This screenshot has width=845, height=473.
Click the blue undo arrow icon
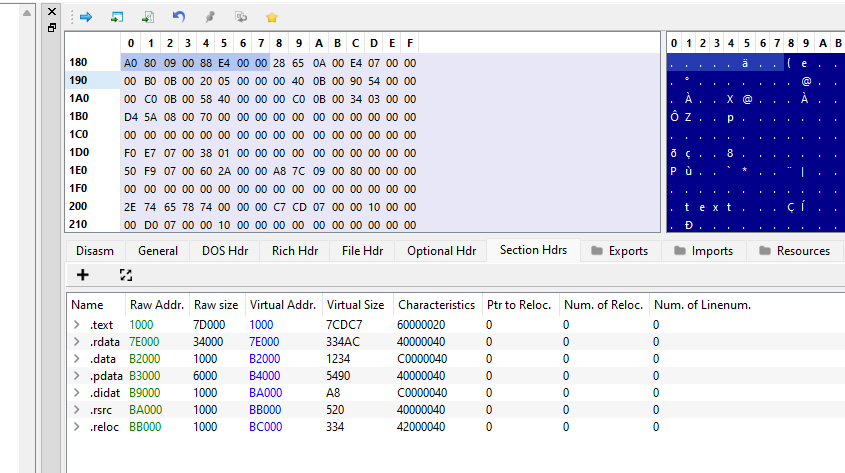pos(179,17)
